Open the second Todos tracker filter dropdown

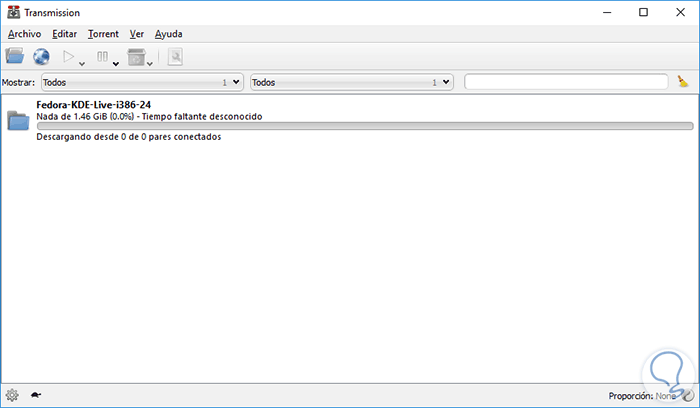pyautogui.click(x=352, y=82)
